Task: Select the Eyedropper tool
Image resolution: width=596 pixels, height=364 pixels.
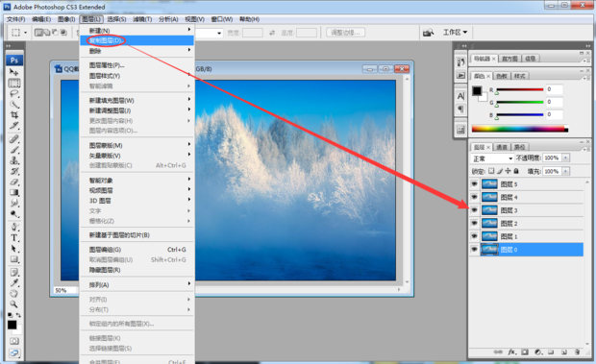Action: pos(14,282)
